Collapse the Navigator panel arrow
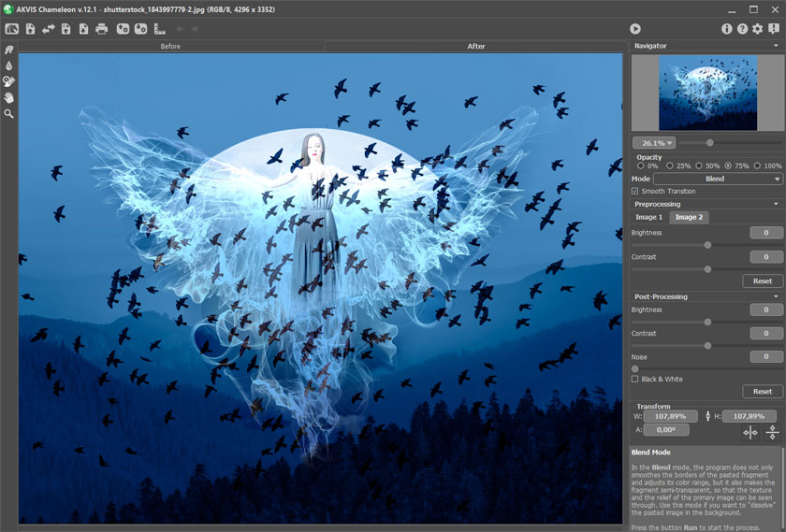This screenshot has height=532, width=786. [776, 46]
